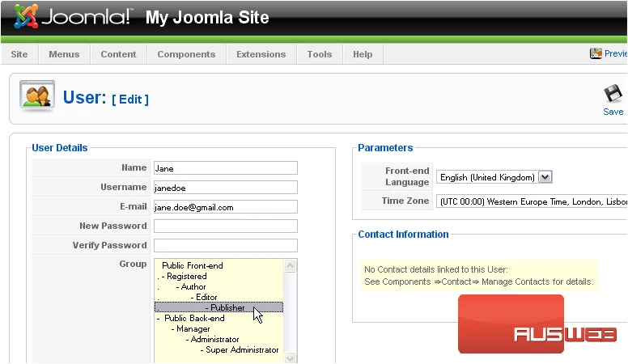Click the User manager people icon
Viewport: 628px width, 364px height.
37,95
